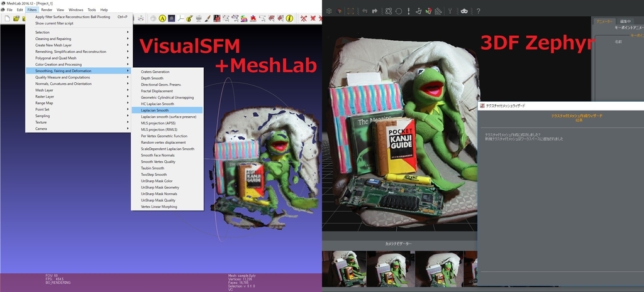Select third camera thumbnail in Zephyr navigator
The image size is (644, 292).
(x=439, y=269)
